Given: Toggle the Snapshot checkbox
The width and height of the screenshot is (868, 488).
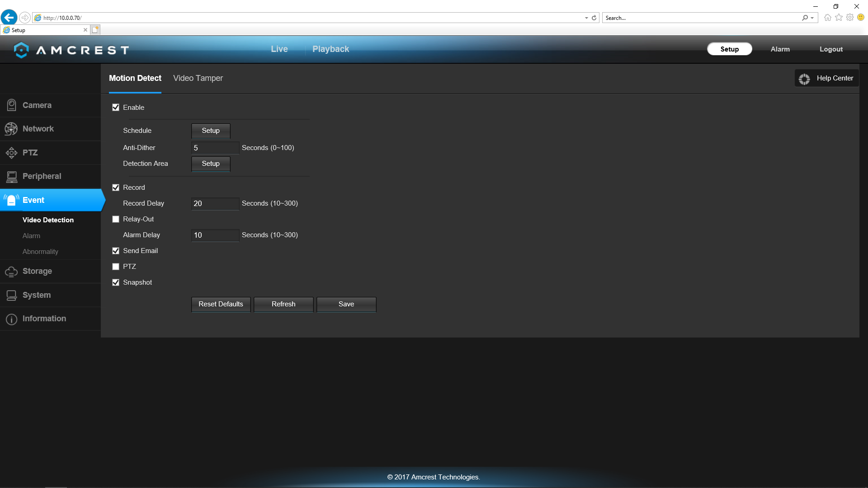Looking at the screenshot, I should tap(116, 282).
